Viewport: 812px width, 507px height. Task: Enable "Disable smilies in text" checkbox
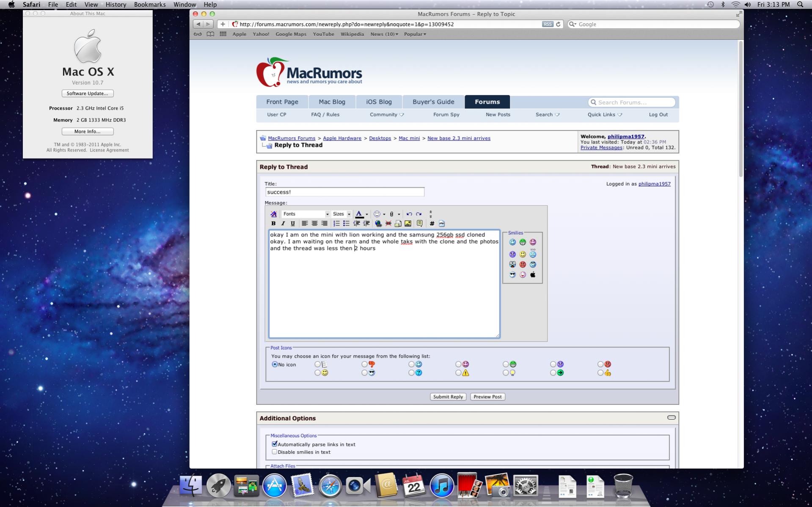click(275, 452)
